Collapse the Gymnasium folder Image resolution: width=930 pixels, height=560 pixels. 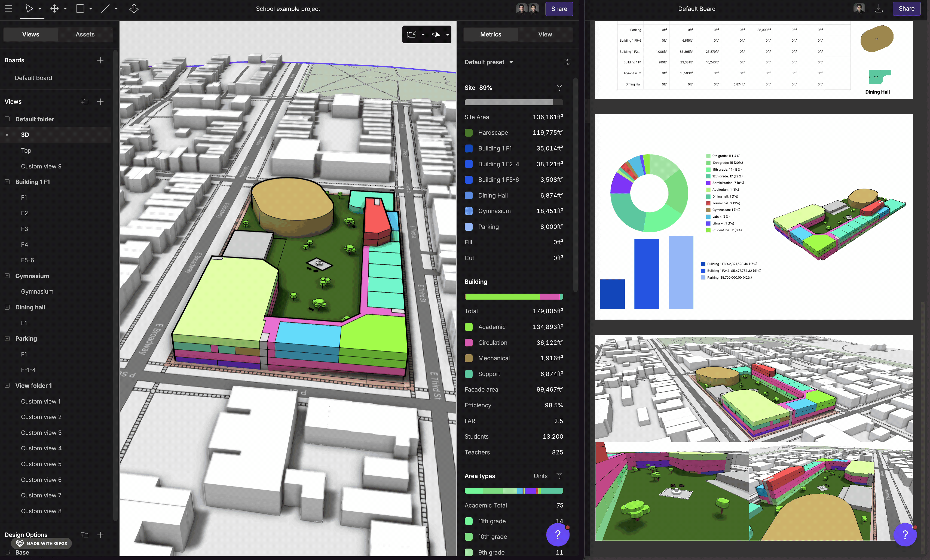(7, 276)
